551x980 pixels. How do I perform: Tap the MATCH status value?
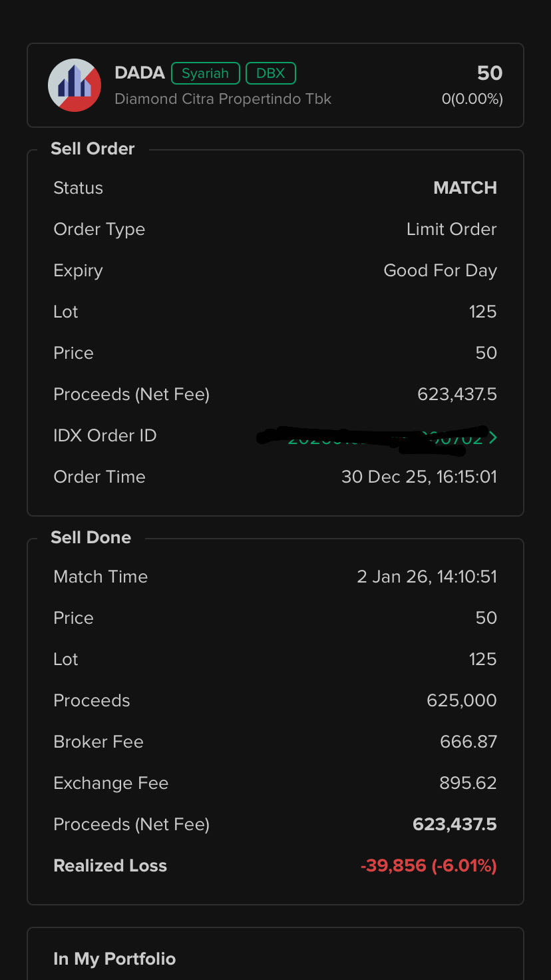click(464, 188)
